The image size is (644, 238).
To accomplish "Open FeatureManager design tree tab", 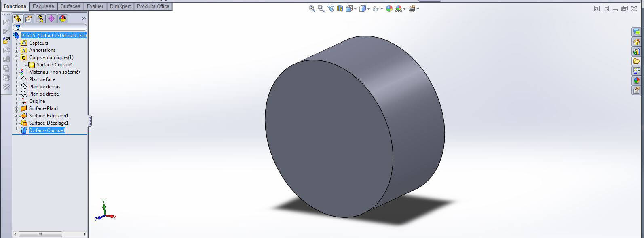I will point(17,19).
